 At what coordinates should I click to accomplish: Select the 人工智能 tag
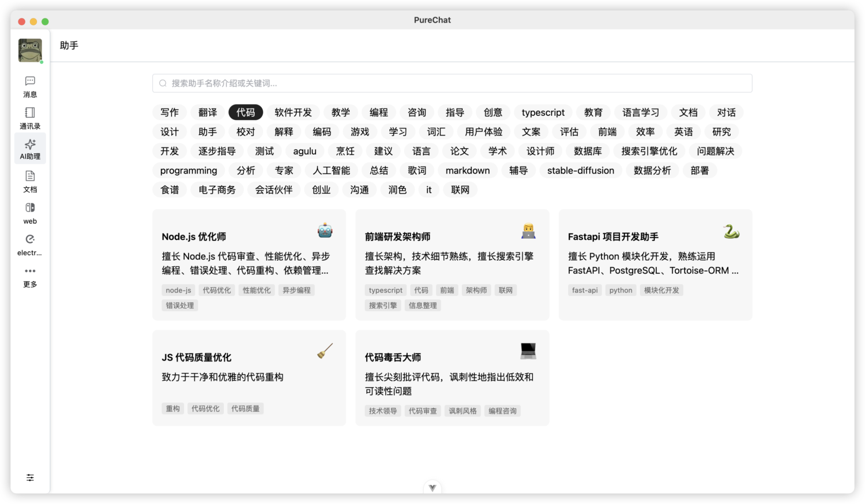point(332,171)
